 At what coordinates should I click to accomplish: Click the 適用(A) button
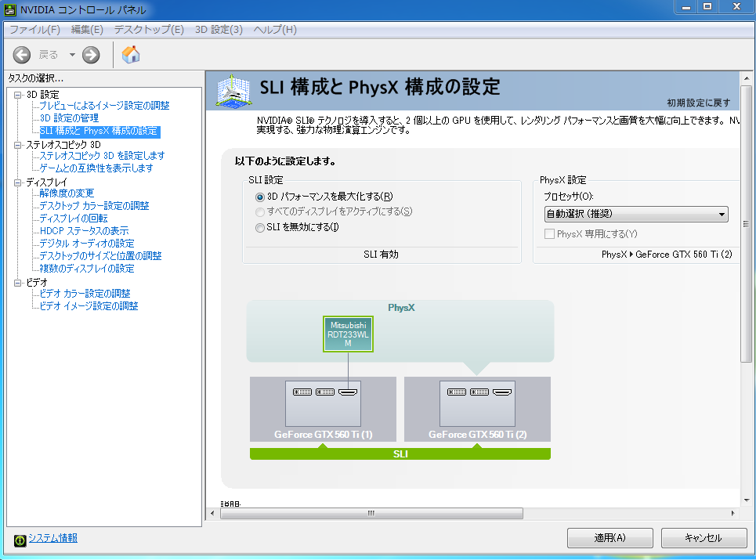pyautogui.click(x=610, y=538)
